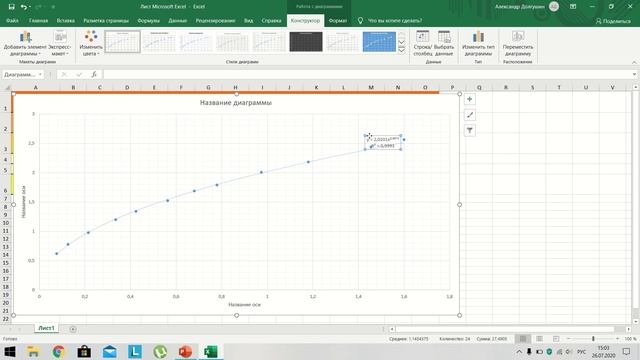Click the horizontal axis title
640x360 pixels.
pos(244,304)
